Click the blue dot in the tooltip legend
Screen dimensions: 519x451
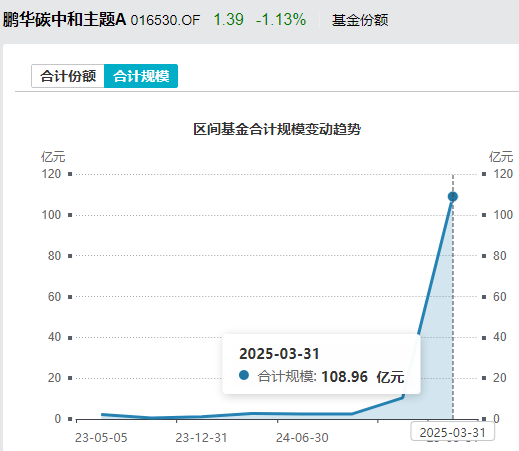[x=244, y=375]
